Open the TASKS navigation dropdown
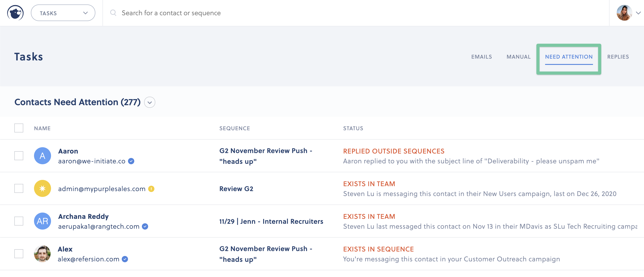The height and width of the screenshot is (277, 644). point(63,13)
